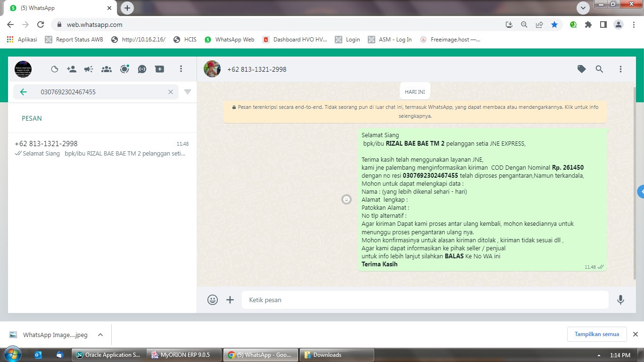Click the Ketik pesan message input
644x362 pixels.
(x=425, y=300)
